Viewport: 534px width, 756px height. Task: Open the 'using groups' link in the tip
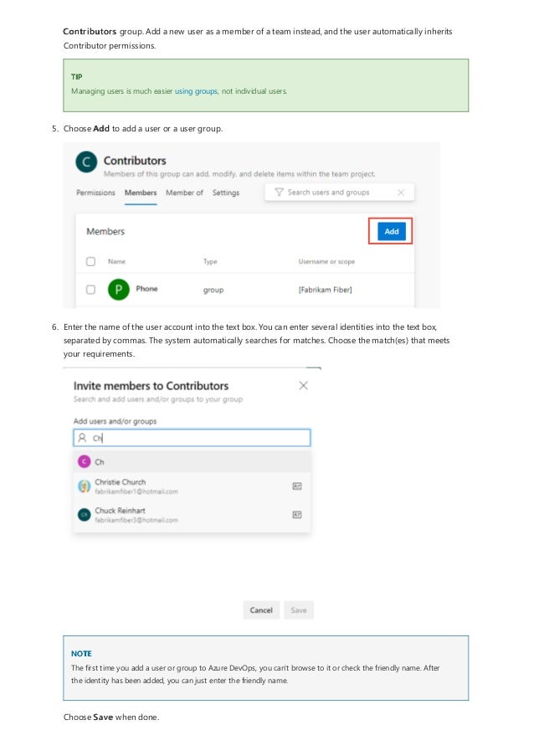[196, 91]
